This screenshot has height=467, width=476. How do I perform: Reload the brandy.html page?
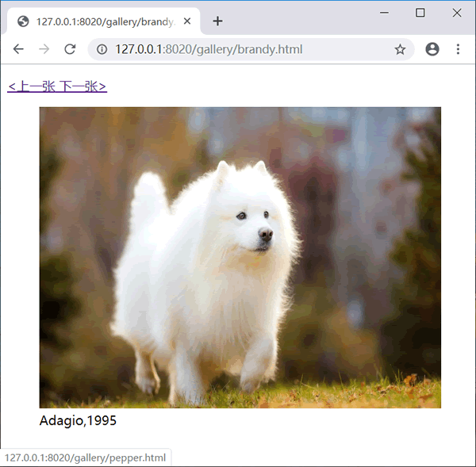(x=70, y=49)
